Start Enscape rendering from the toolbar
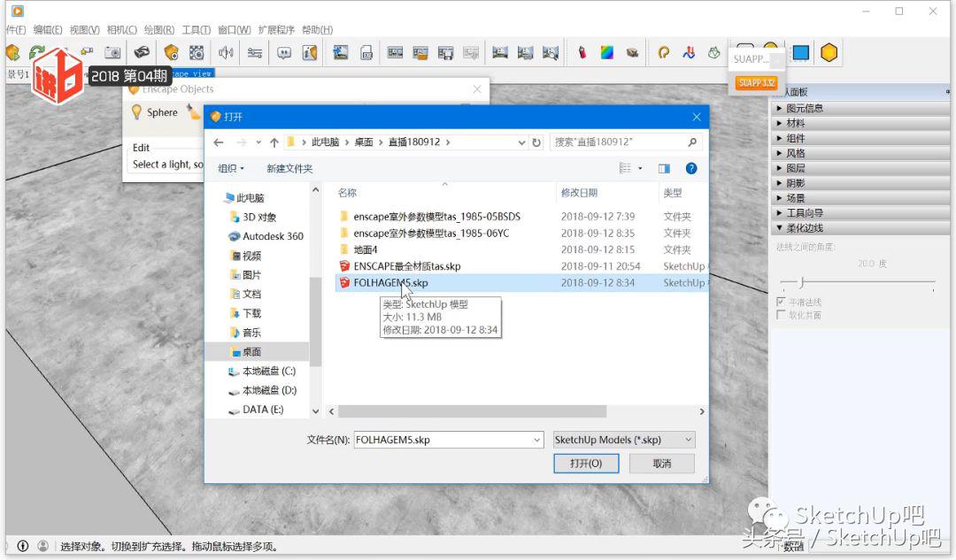 tap(12, 53)
